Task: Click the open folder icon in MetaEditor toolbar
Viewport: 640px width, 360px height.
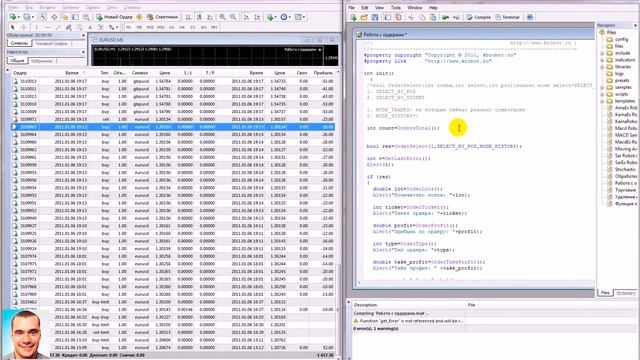Action: pyautogui.click(x=364, y=17)
